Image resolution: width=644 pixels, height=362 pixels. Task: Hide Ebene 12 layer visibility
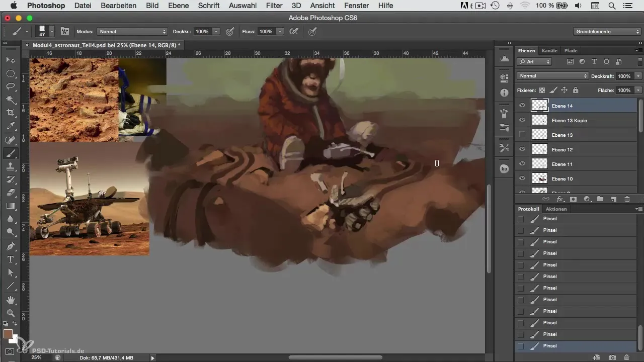522,149
